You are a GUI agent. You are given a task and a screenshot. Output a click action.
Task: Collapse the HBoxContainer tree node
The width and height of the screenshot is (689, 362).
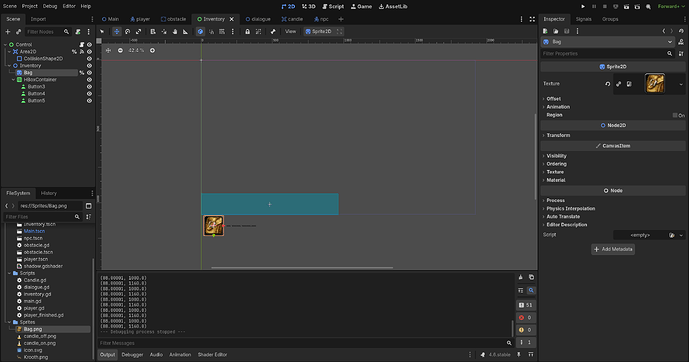point(14,80)
